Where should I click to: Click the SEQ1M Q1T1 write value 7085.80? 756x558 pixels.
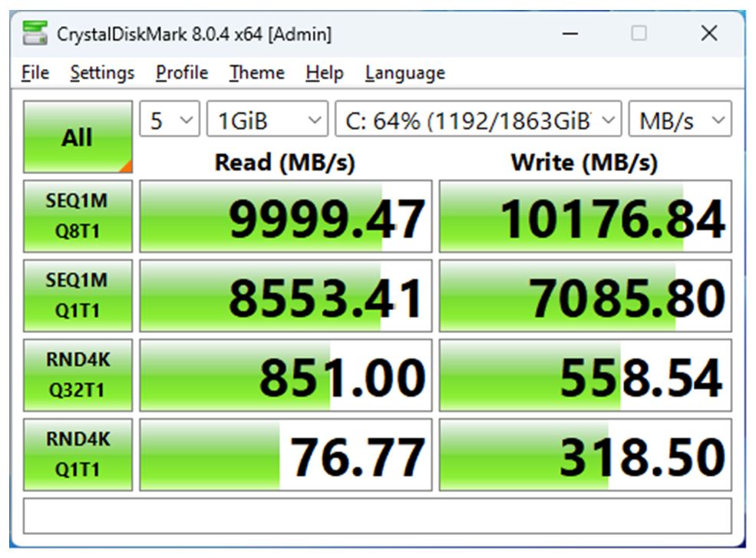tap(586, 296)
